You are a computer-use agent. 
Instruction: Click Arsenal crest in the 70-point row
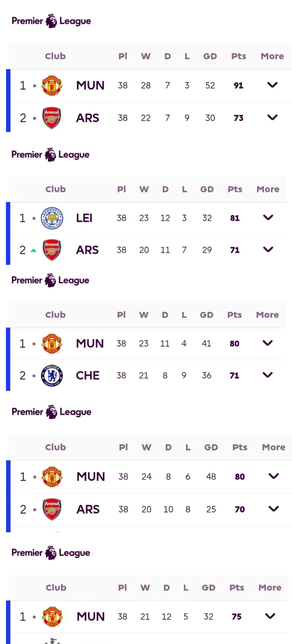pyautogui.click(x=52, y=509)
